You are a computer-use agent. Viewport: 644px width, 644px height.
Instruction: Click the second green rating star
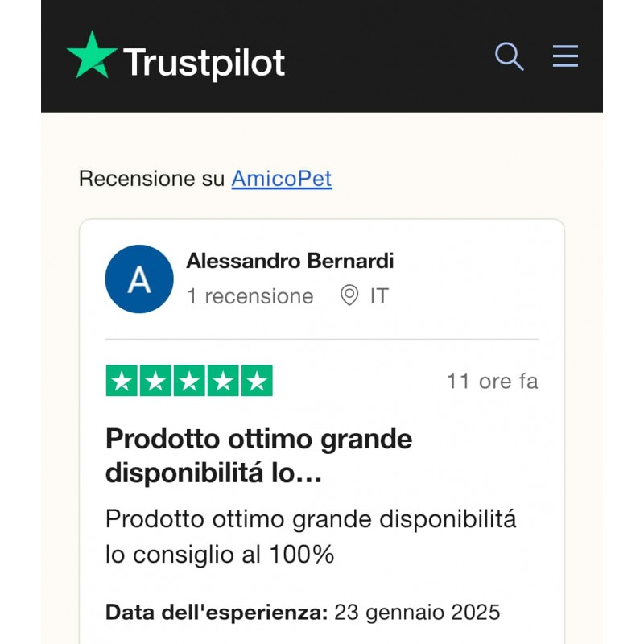[x=155, y=381]
